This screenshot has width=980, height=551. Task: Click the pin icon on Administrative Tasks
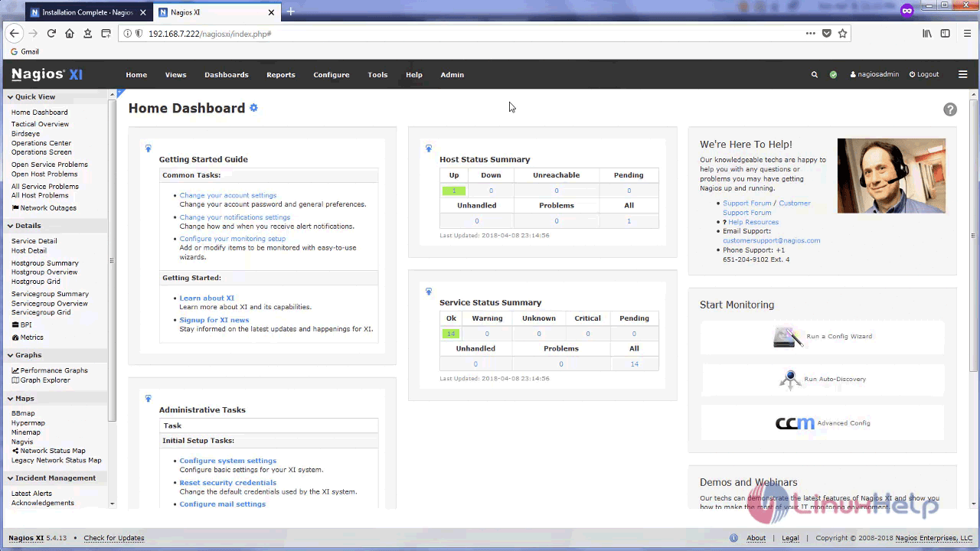click(149, 399)
